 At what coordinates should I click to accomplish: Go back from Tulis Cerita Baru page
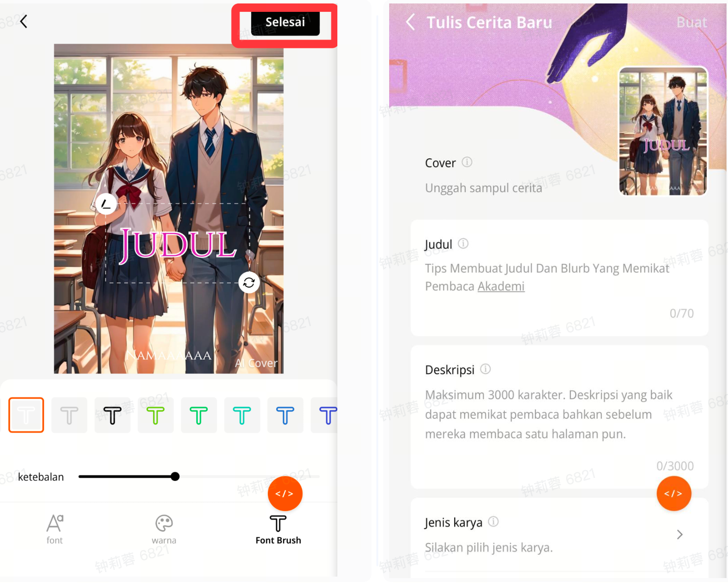click(410, 22)
